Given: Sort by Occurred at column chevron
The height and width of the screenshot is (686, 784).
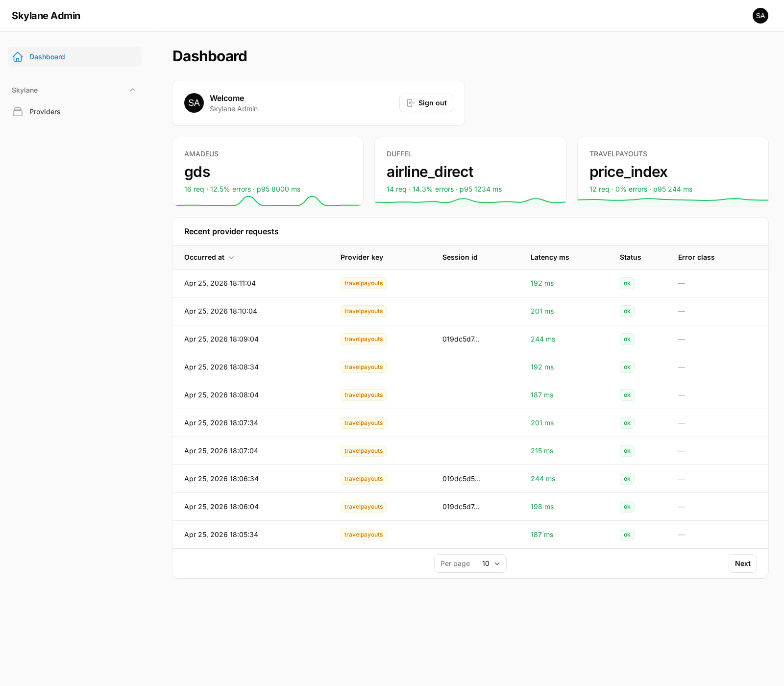Looking at the screenshot, I should click(x=231, y=258).
